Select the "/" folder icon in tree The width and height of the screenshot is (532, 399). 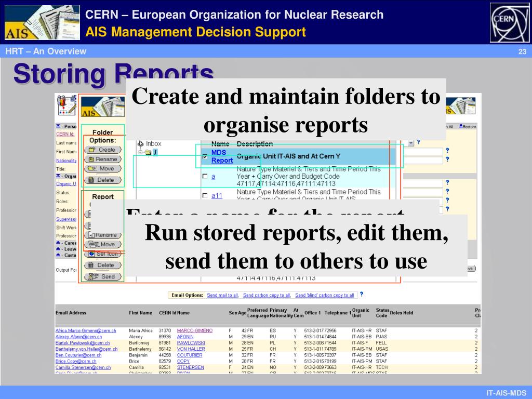pos(148,152)
